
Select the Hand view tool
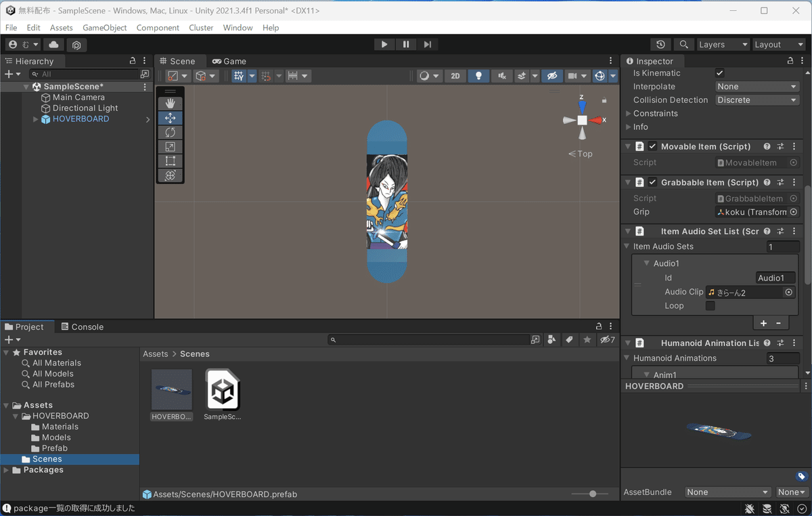pyautogui.click(x=170, y=103)
